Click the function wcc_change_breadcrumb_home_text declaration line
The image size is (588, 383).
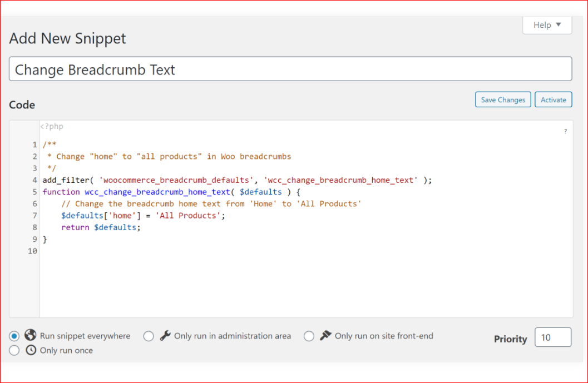pos(171,192)
